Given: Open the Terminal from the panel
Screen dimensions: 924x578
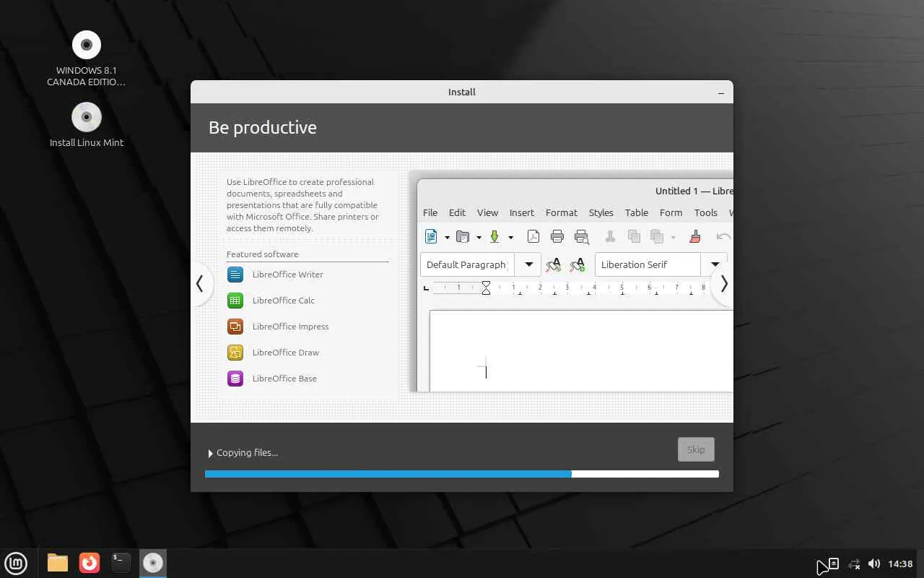Looking at the screenshot, I should pos(121,563).
